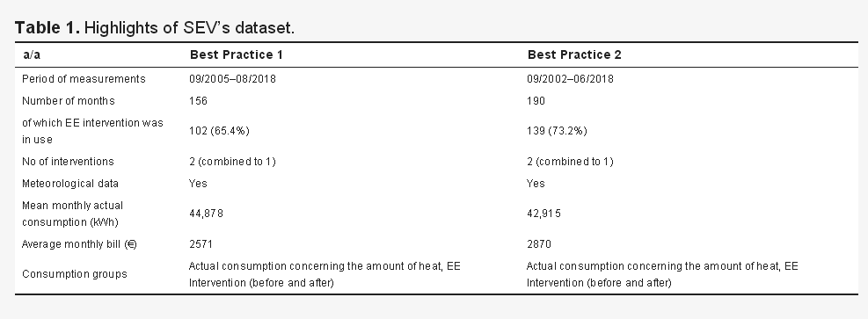Click the 139 (73.2%) cell

(557, 130)
